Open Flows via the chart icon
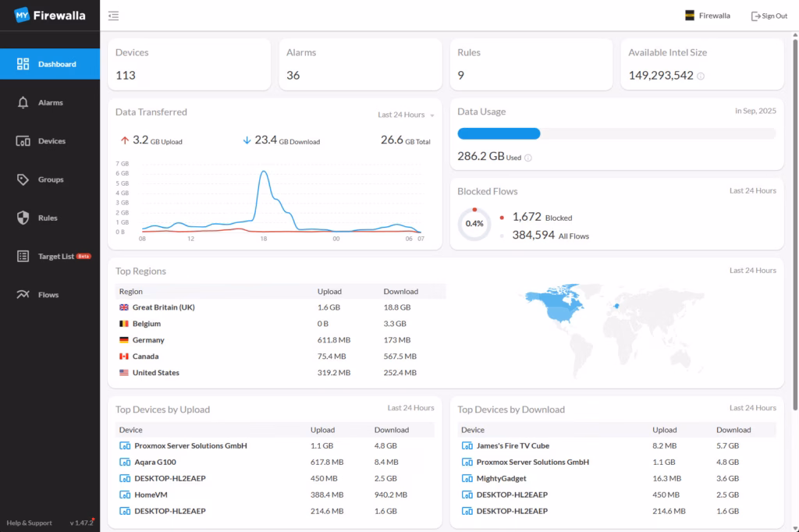Image resolution: width=799 pixels, height=532 pixels. tap(23, 295)
